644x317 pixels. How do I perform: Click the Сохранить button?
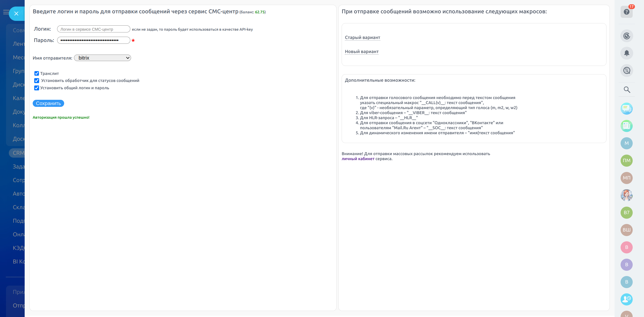click(x=48, y=103)
